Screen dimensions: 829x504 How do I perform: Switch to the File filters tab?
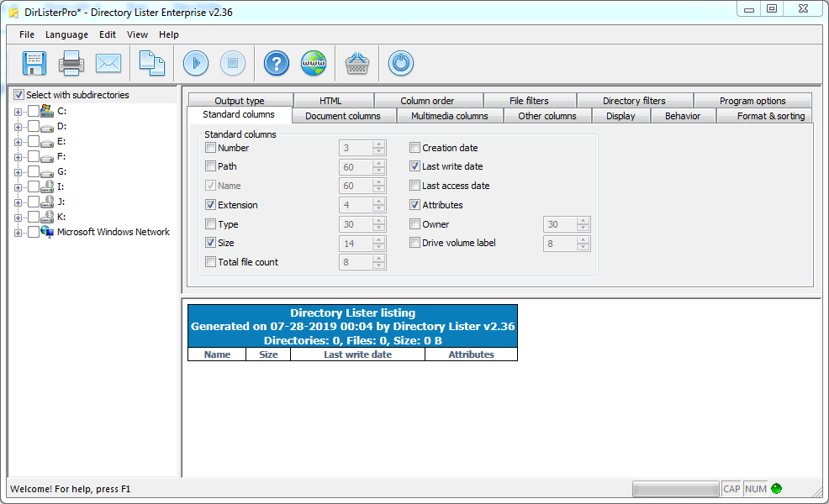529,100
